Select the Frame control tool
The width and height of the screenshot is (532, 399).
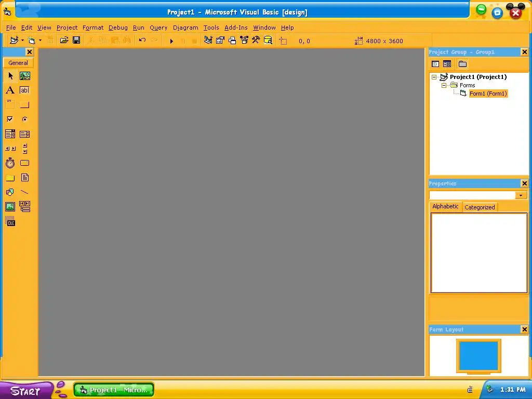pos(10,104)
